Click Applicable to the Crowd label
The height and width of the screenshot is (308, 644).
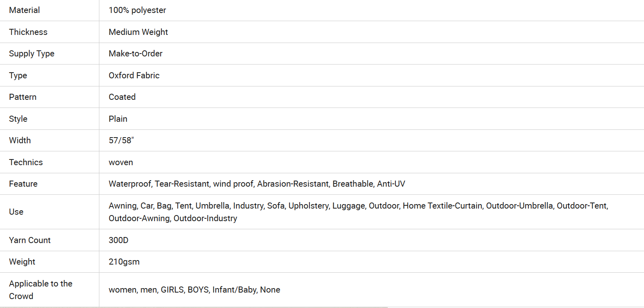click(x=41, y=290)
